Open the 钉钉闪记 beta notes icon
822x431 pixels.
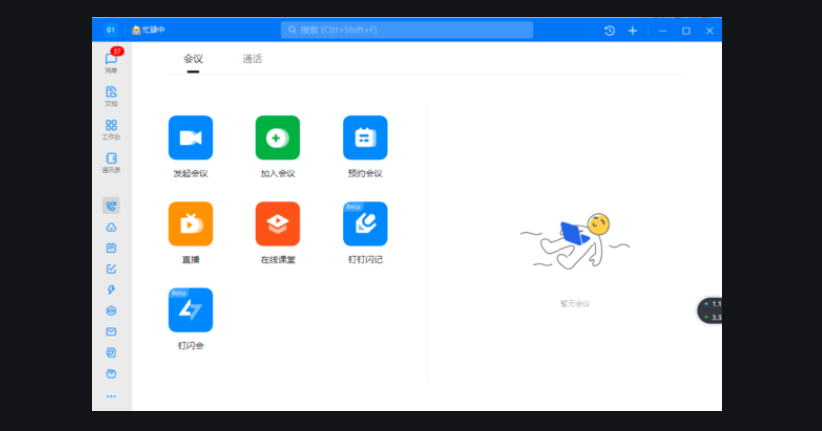click(365, 224)
